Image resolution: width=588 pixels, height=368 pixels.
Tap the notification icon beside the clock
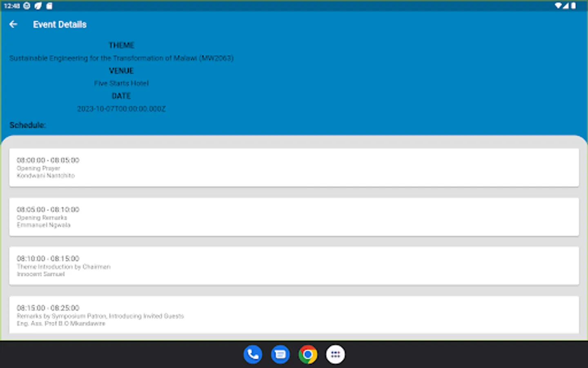pos(26,6)
